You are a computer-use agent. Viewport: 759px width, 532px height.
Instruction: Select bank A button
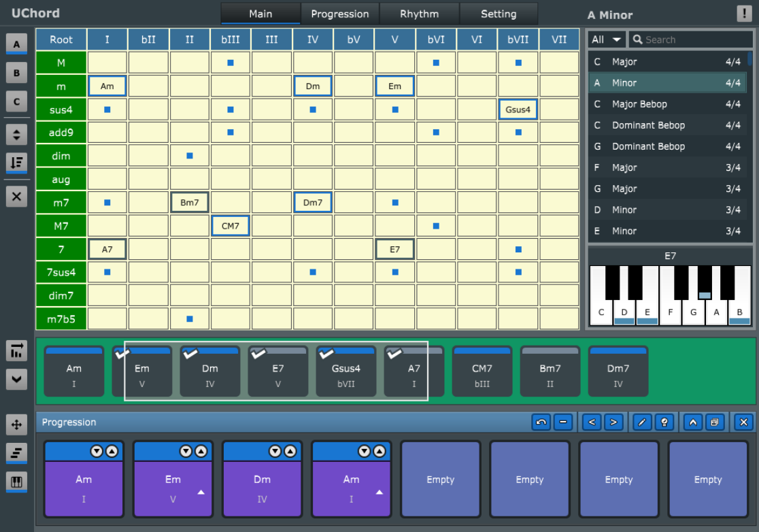16,44
